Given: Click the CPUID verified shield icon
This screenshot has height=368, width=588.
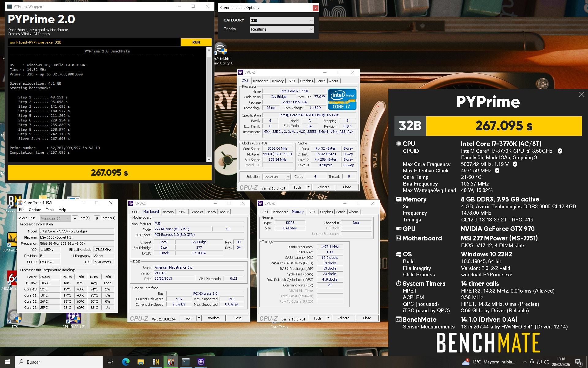Looking at the screenshot, I should (x=560, y=151).
